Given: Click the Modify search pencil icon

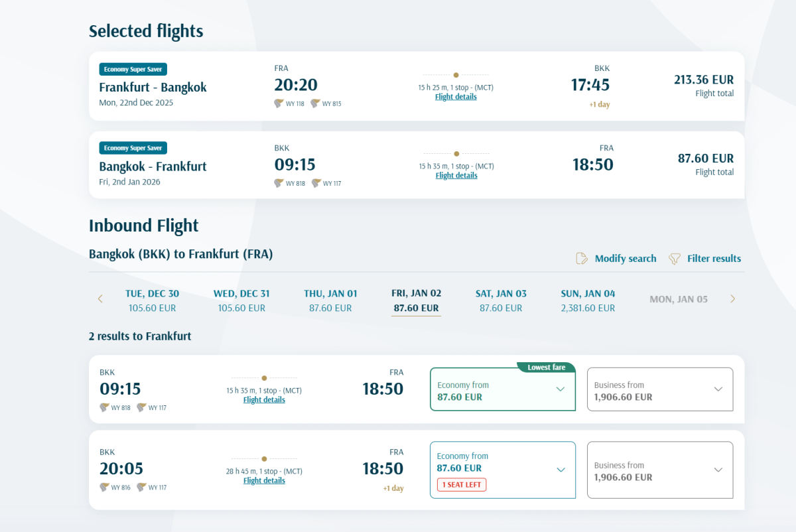Looking at the screenshot, I should 582,259.
